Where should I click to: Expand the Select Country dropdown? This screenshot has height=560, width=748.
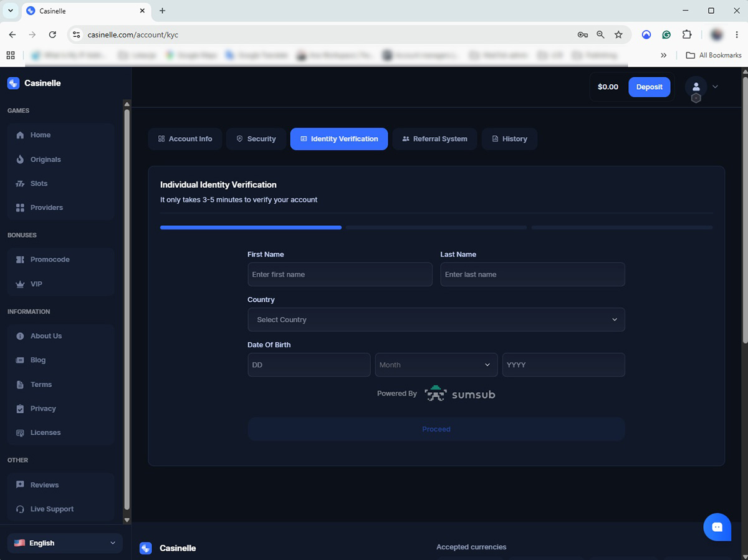pos(436,319)
